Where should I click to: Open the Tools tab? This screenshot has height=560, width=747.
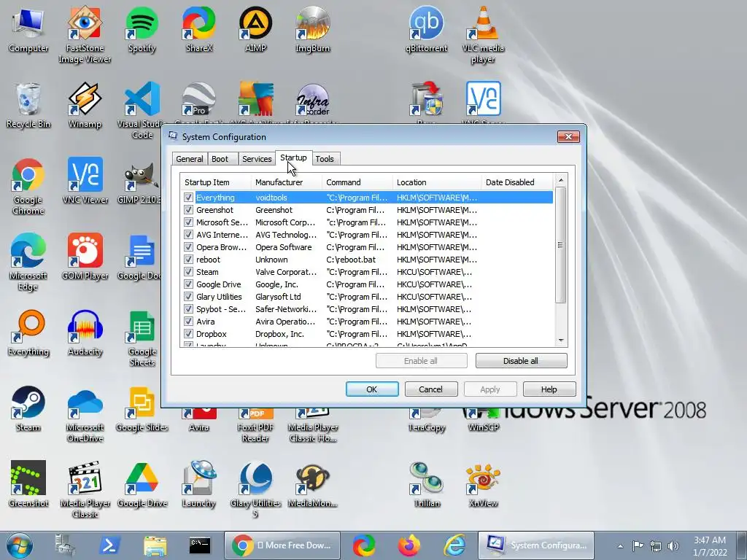tap(325, 158)
